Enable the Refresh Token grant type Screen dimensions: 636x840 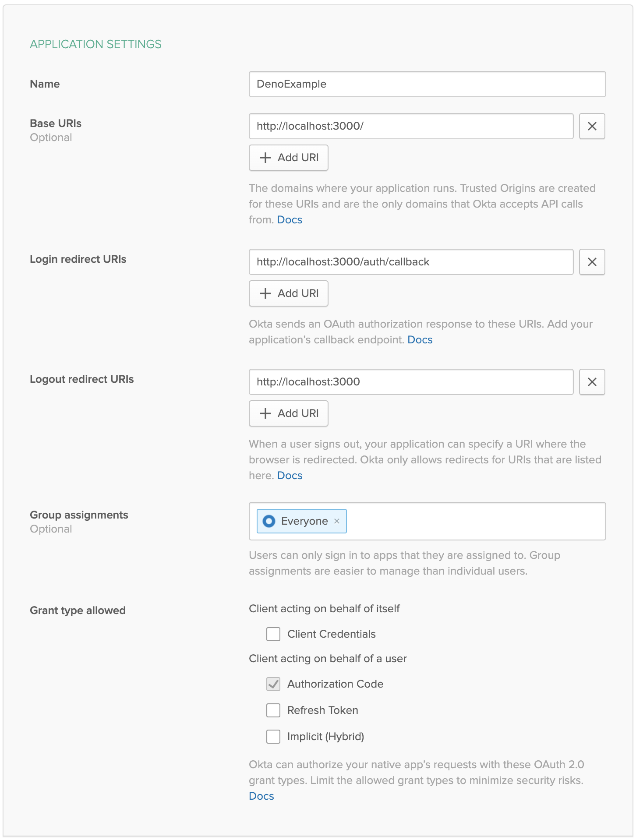(x=273, y=710)
